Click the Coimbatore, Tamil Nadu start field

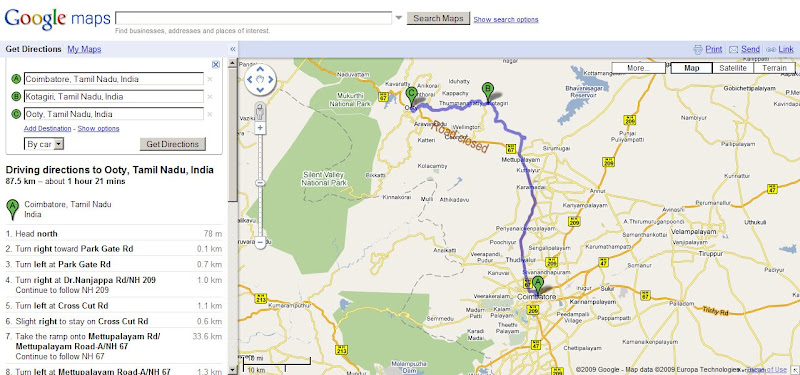[x=114, y=79]
